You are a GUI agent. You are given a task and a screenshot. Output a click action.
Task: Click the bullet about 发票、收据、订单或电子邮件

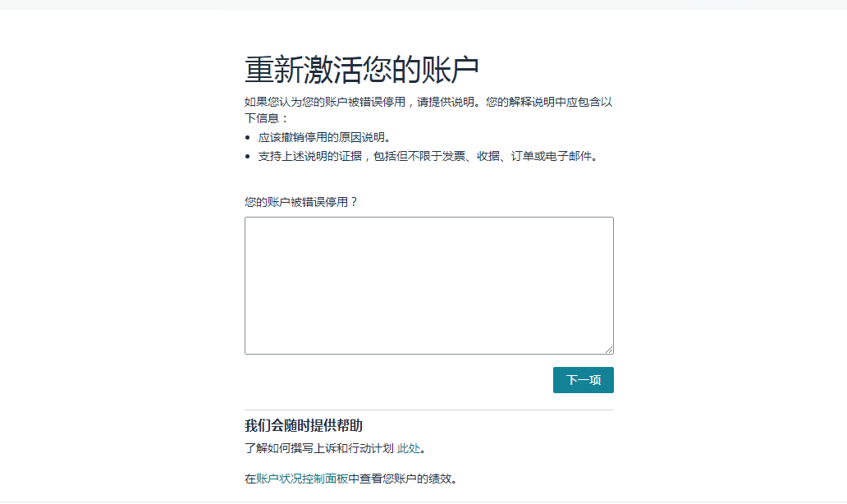pyautogui.click(x=429, y=156)
